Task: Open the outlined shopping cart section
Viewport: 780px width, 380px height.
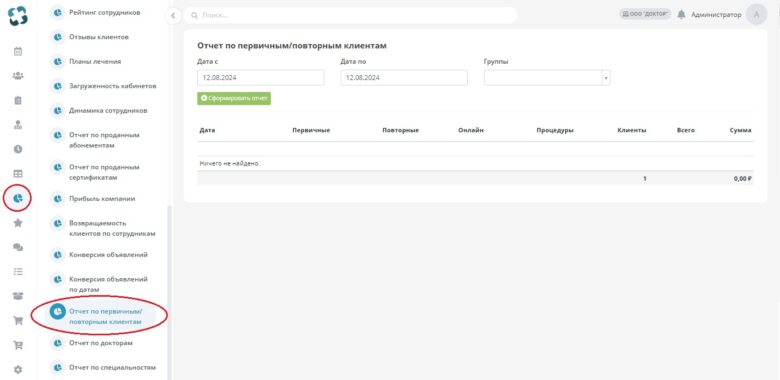Action: point(18,345)
